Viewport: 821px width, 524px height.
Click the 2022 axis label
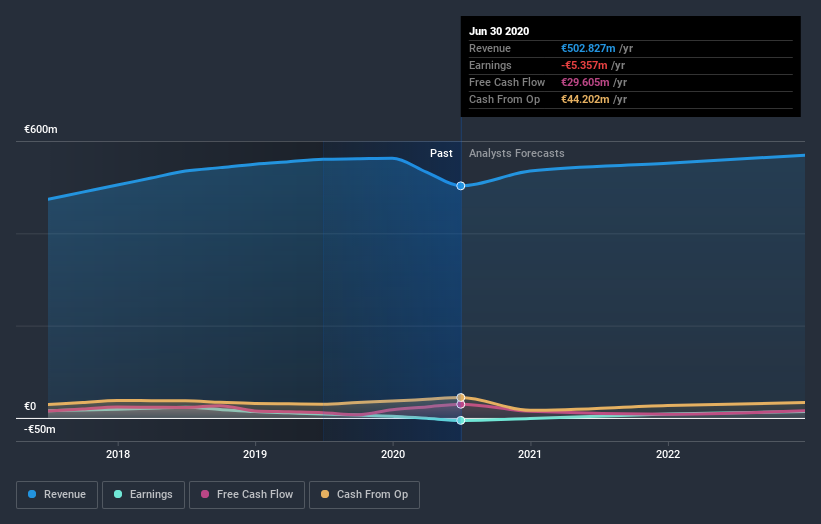point(668,454)
